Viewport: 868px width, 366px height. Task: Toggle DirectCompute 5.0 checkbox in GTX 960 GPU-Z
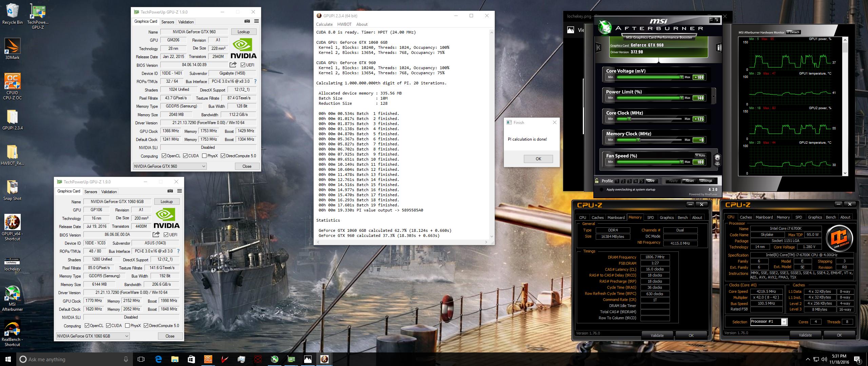tap(223, 156)
